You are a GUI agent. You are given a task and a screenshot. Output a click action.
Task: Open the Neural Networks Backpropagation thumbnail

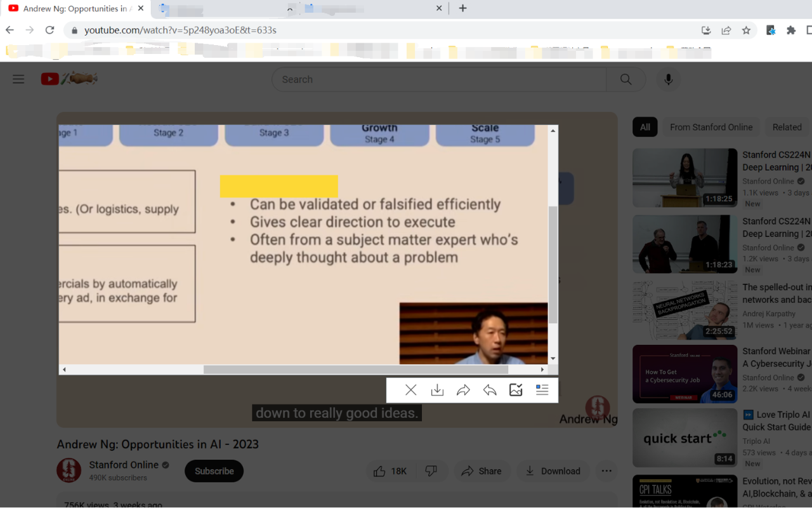coord(685,311)
